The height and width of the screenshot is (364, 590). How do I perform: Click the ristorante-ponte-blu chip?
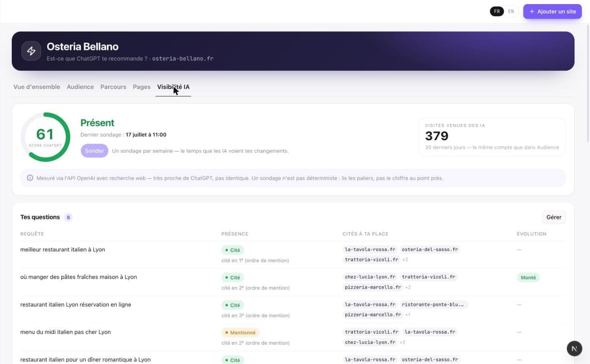[434, 305]
